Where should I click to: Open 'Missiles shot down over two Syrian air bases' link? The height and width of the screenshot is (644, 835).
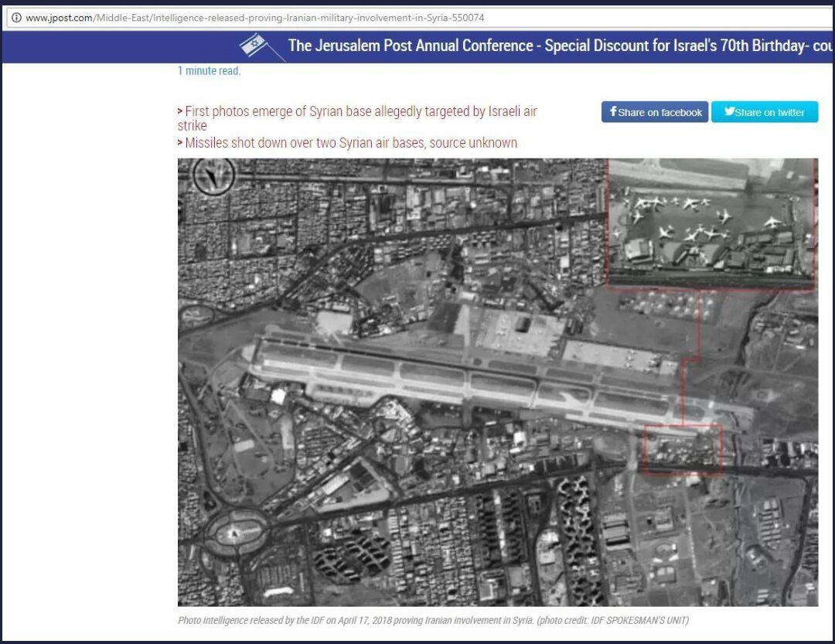[x=348, y=143]
